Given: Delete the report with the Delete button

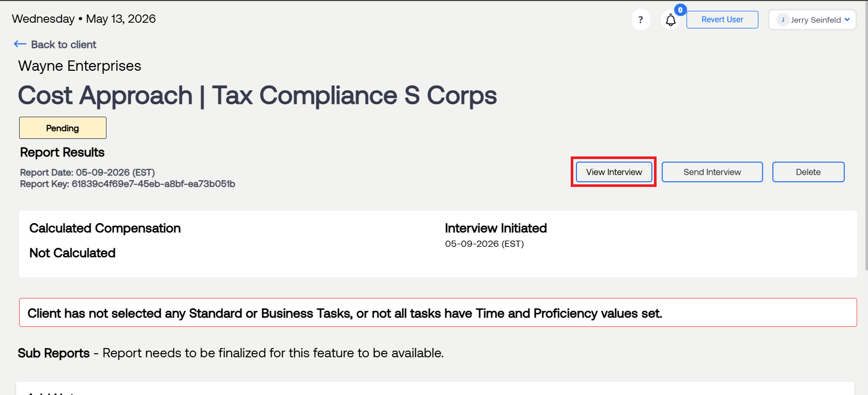Looking at the screenshot, I should pos(808,172).
